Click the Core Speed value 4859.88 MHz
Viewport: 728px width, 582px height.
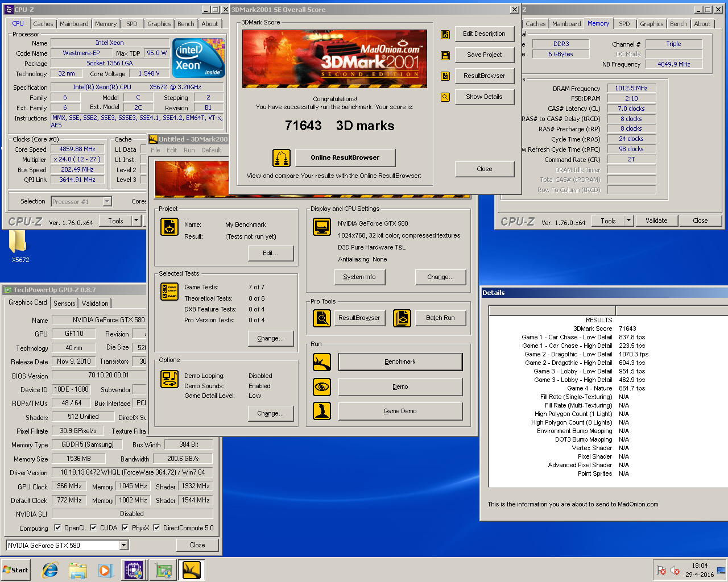[77, 149]
